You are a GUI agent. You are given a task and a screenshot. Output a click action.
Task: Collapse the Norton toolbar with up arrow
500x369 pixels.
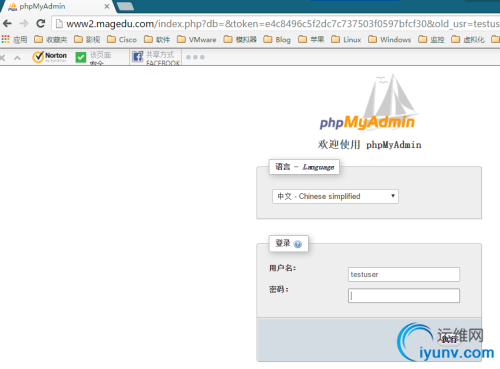[x=17, y=58]
